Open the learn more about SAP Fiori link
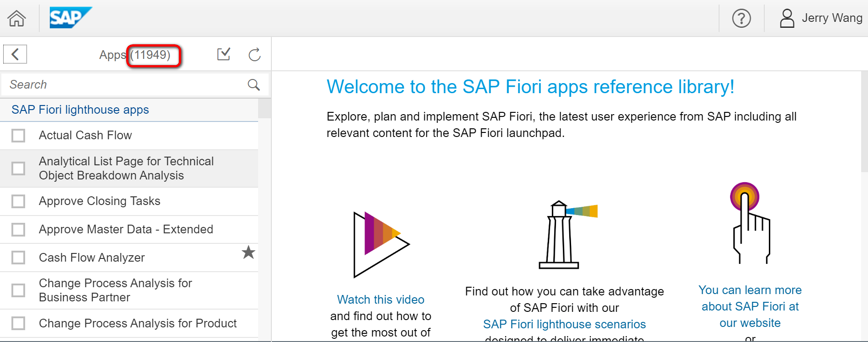868x342 pixels. point(750,306)
